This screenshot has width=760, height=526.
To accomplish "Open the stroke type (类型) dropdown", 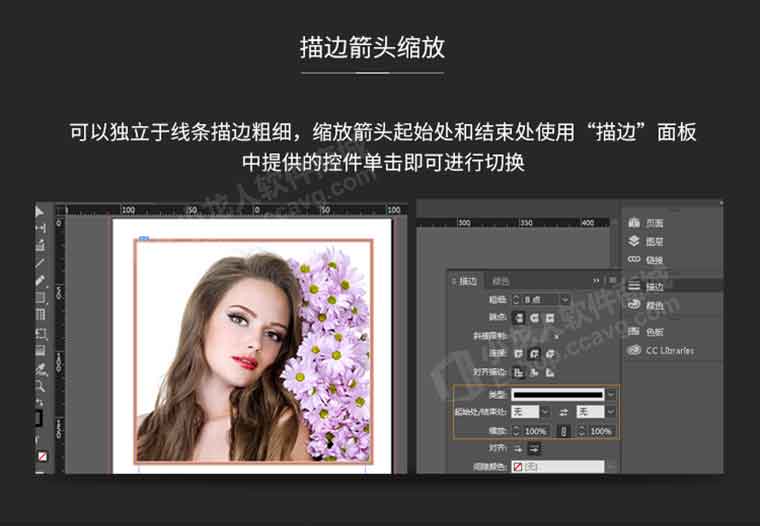I will [x=610, y=395].
